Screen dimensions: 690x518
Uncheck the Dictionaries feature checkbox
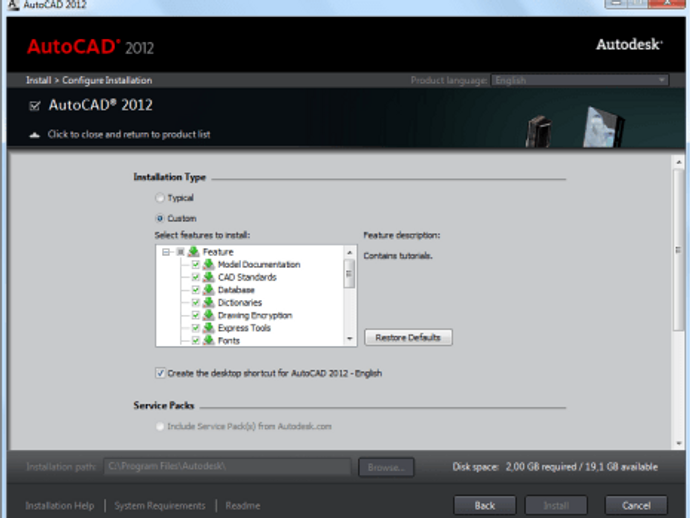pyautogui.click(x=195, y=303)
